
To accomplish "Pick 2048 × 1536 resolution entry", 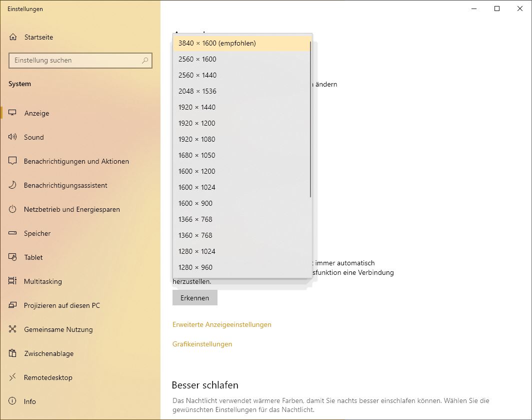I will tap(241, 91).
